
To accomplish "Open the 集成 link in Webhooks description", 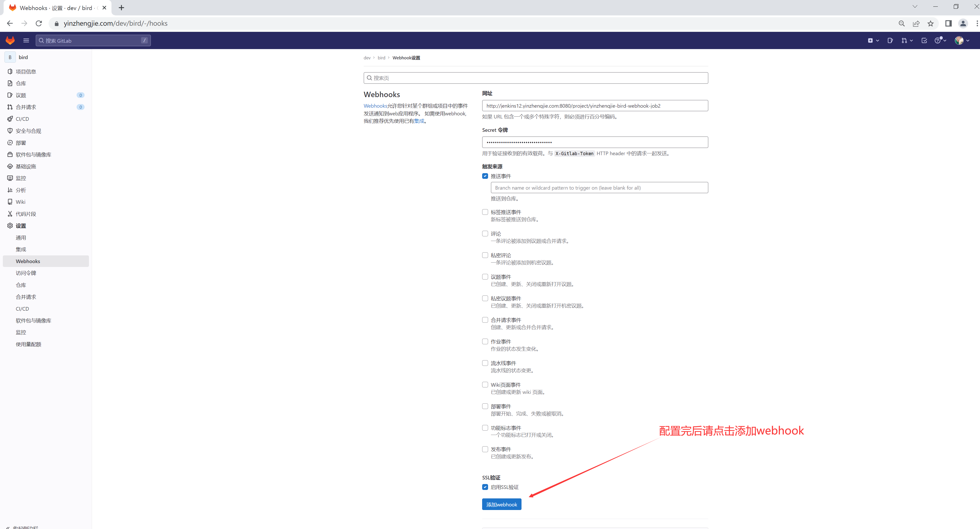I will 419,121.
